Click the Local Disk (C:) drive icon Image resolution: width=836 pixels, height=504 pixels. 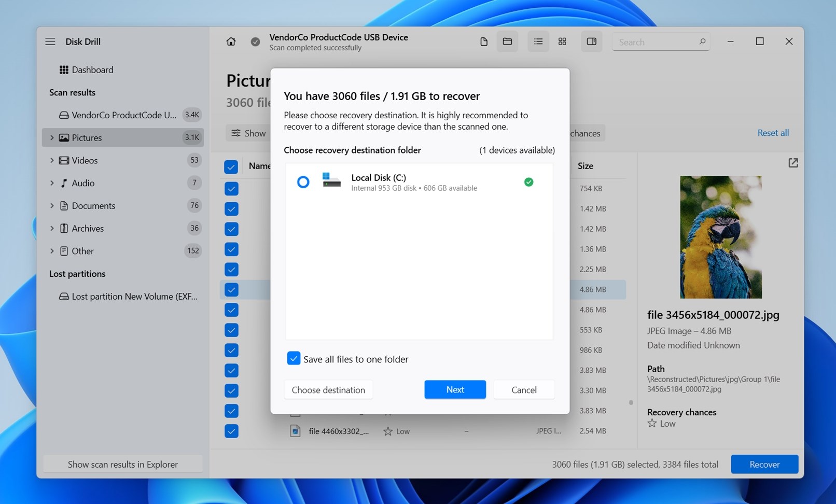(331, 180)
